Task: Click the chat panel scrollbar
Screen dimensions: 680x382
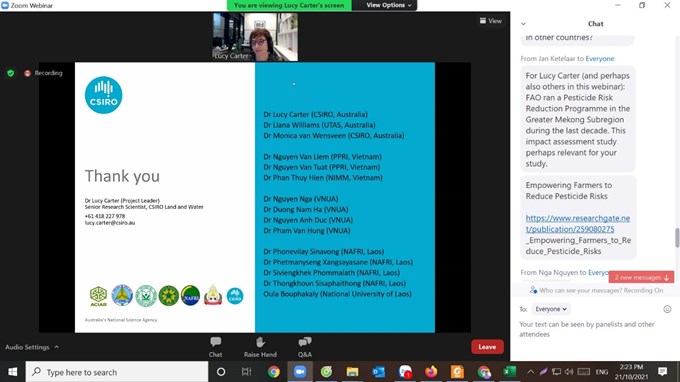Action: point(677,238)
